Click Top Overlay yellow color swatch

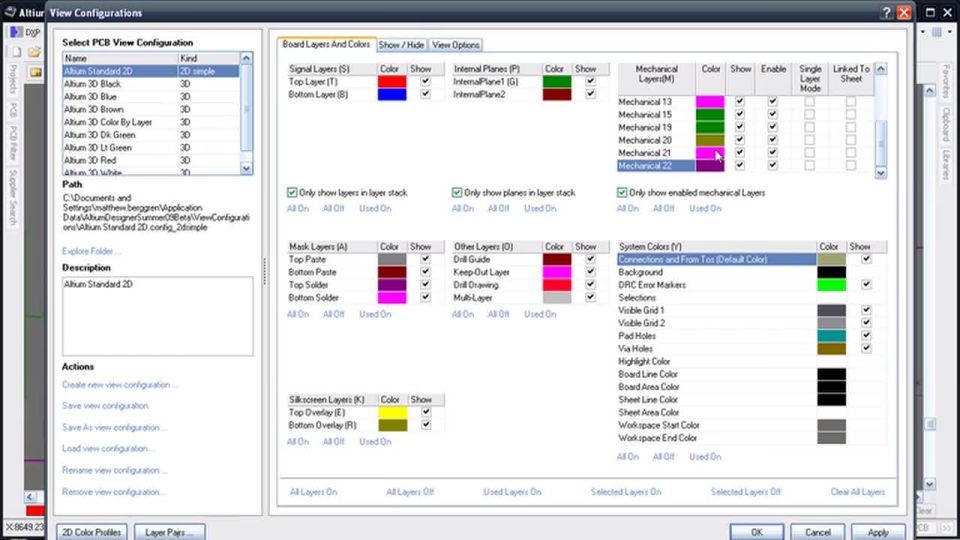pyautogui.click(x=392, y=412)
